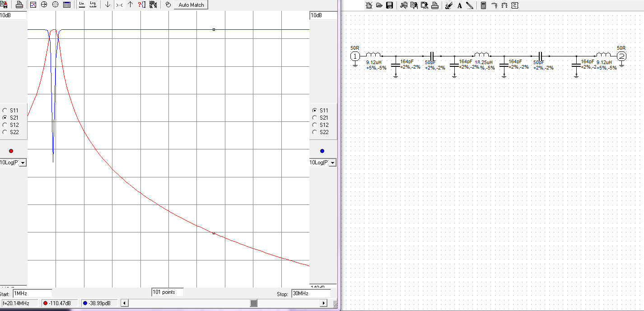The image size is (644, 311).
Task: Select S12 radio button on right panel
Action: tap(314, 125)
